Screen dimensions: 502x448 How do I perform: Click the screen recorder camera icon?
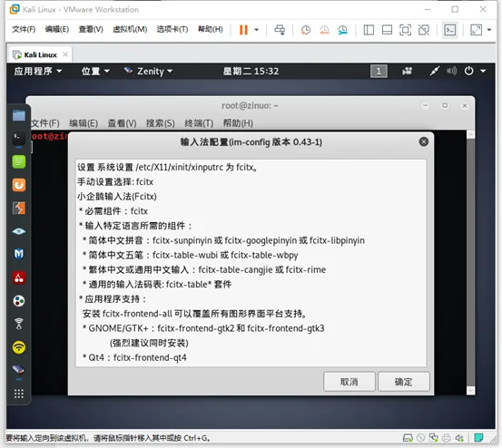point(408,71)
